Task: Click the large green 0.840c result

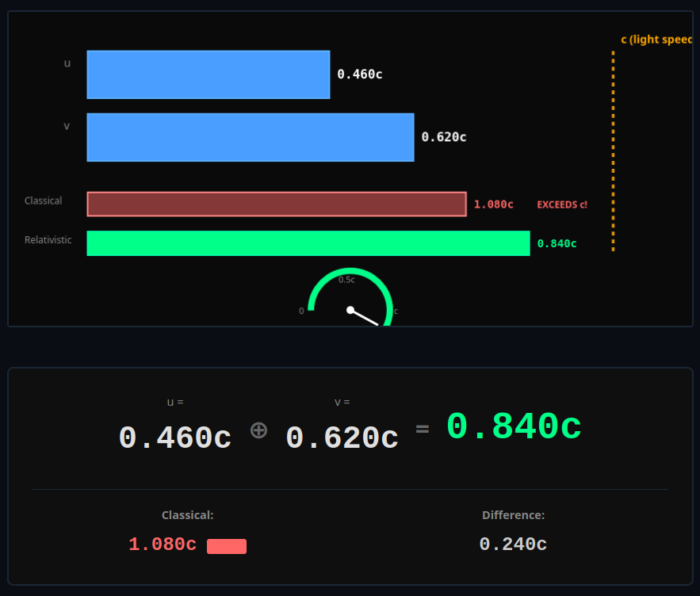Action: (514, 427)
